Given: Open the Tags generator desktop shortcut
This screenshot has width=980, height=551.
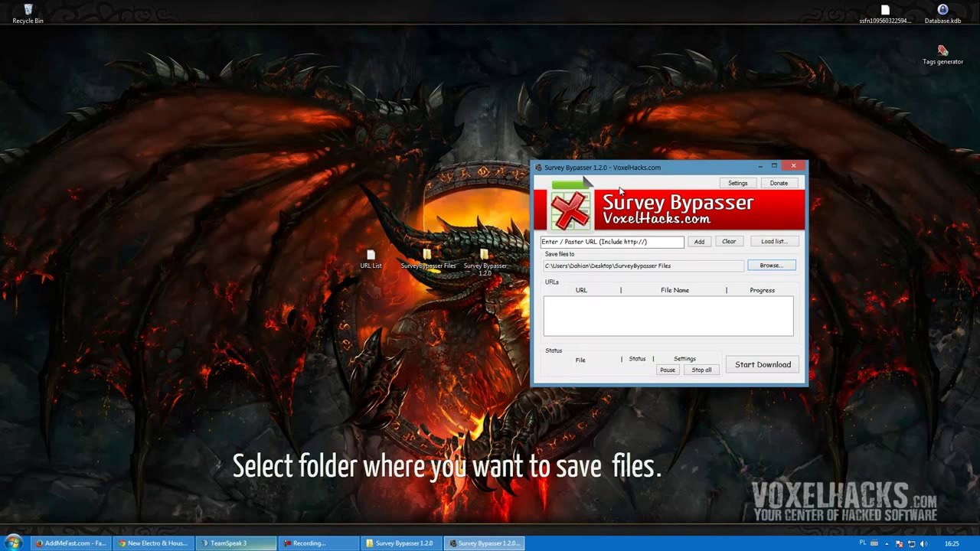Looking at the screenshot, I should coord(942,55).
